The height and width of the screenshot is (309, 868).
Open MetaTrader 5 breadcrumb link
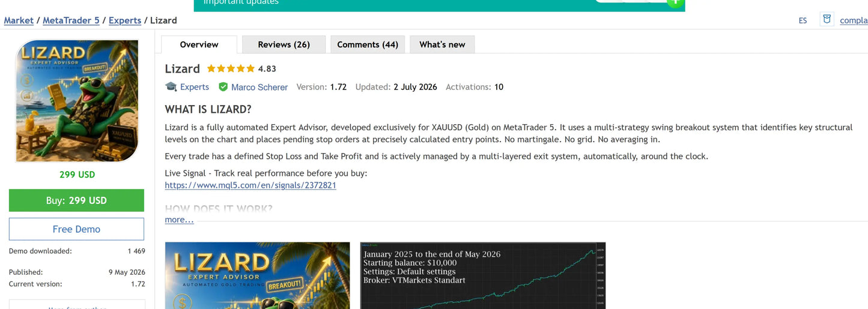71,20
